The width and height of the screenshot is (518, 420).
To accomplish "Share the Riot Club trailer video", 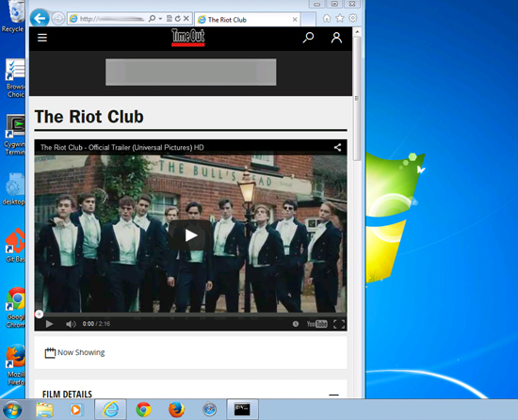I will click(337, 147).
